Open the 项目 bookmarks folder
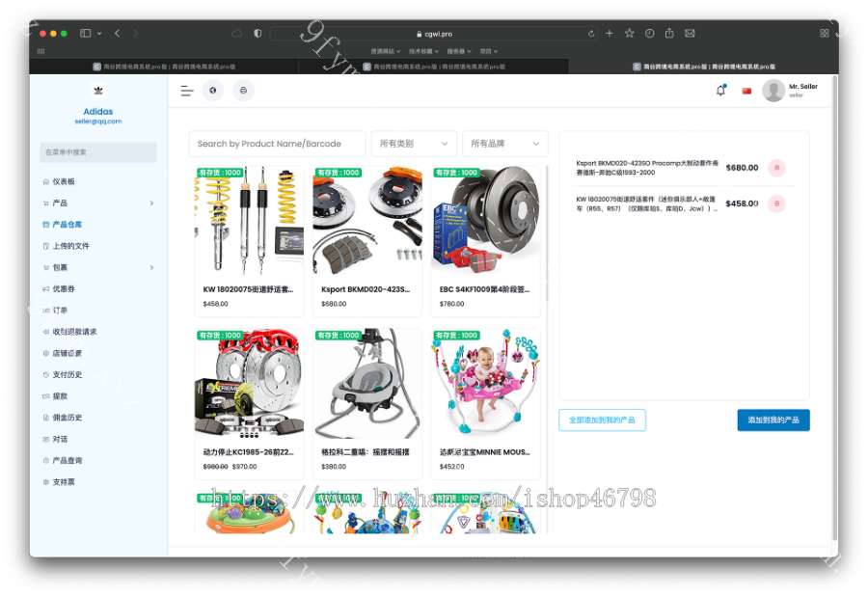 tap(489, 51)
